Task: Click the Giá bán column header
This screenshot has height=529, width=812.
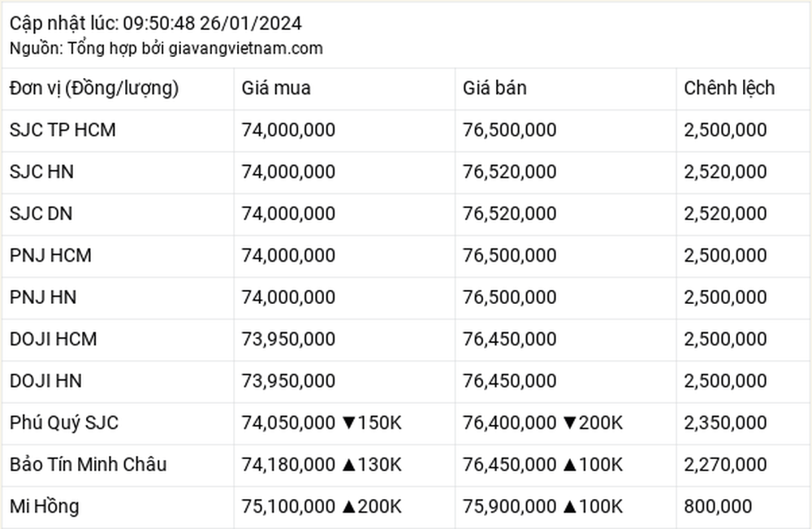Action: tap(495, 88)
